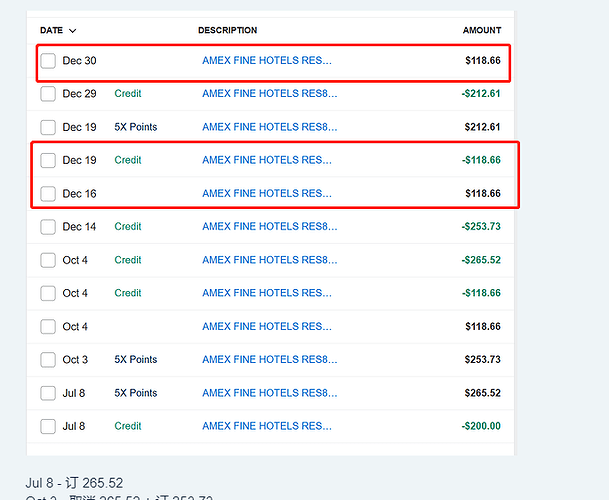Check the Dec 14 credit transaction

click(x=48, y=227)
